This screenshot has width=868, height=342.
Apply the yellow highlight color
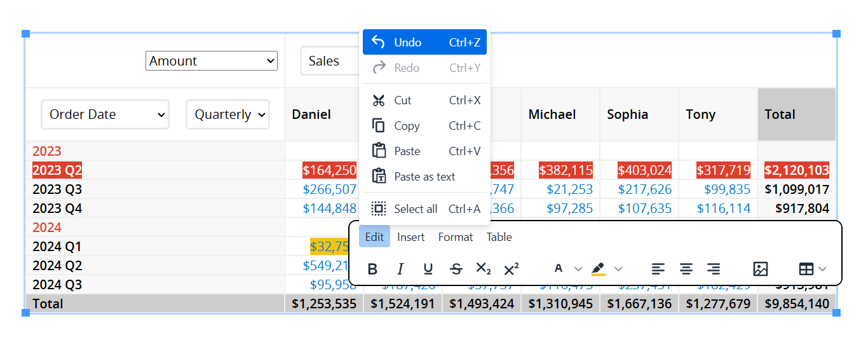598,269
